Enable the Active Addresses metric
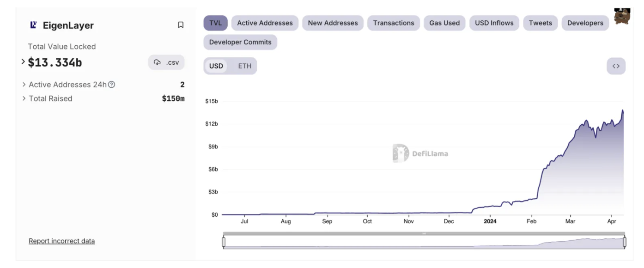 [x=265, y=23]
